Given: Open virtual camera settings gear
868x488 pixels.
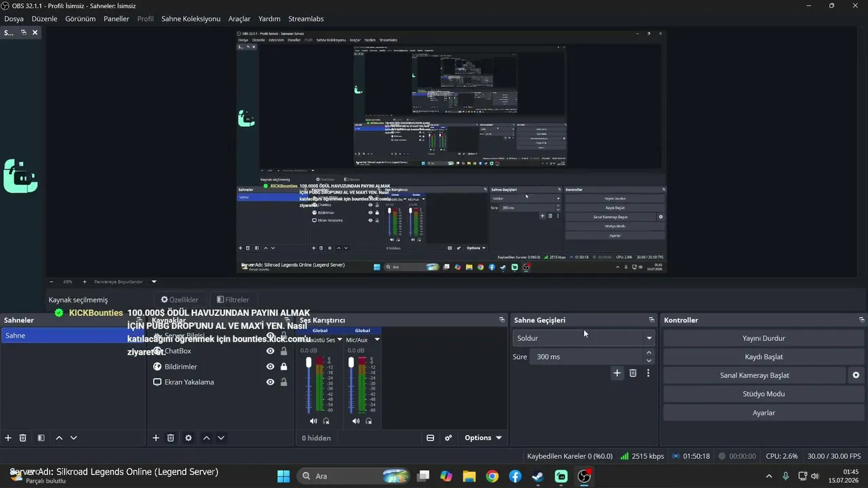Looking at the screenshot, I should pyautogui.click(x=856, y=375).
